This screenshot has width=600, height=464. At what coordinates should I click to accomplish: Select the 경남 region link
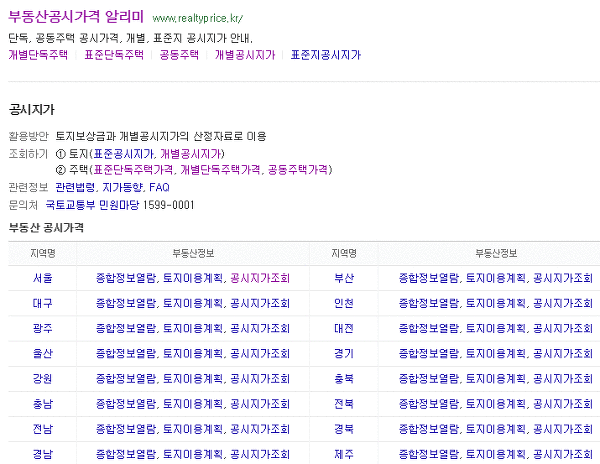42,454
